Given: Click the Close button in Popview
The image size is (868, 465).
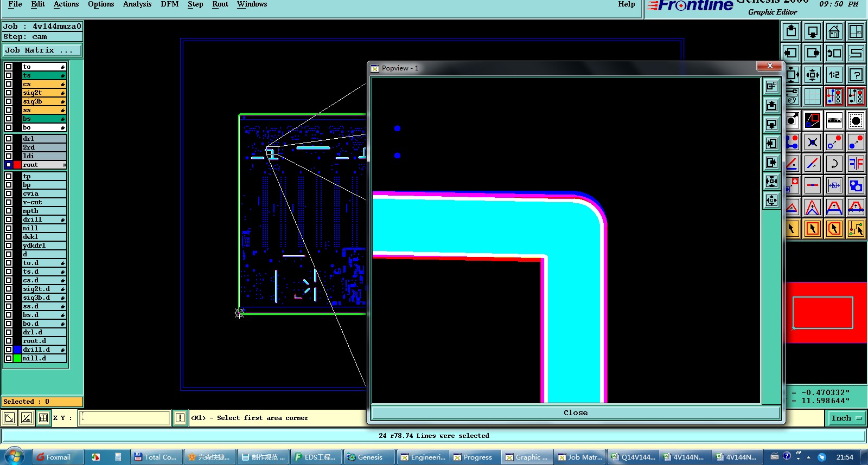Looking at the screenshot, I should click(576, 412).
